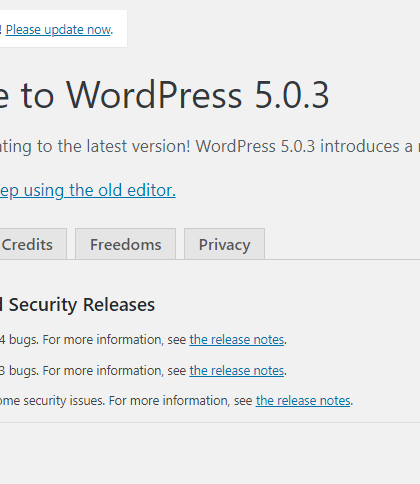Screen dimensions: 420x484
Task: Open release notes link for security issues
Action: coord(303,401)
